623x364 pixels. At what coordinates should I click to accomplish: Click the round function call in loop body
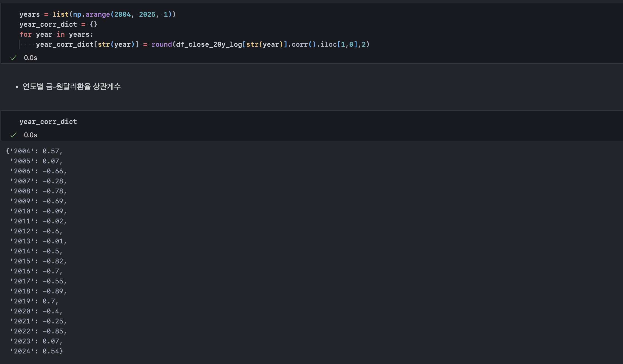(161, 44)
